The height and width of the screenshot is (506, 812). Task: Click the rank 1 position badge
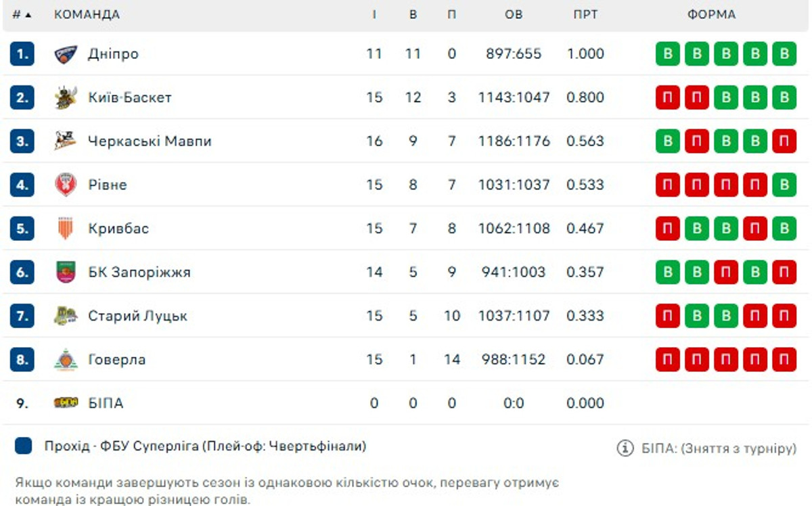tap(22, 54)
